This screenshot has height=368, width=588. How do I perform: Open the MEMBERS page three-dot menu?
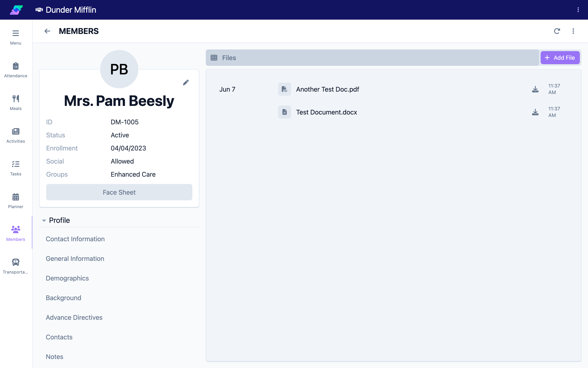573,31
